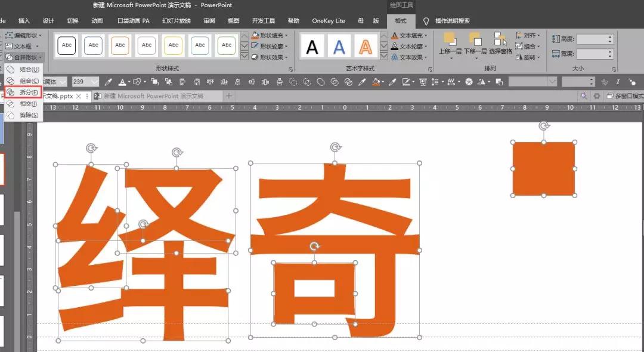The width and height of the screenshot is (644, 352).
Task: Apply the orange outlined A WordArt style
Action: (x=366, y=47)
